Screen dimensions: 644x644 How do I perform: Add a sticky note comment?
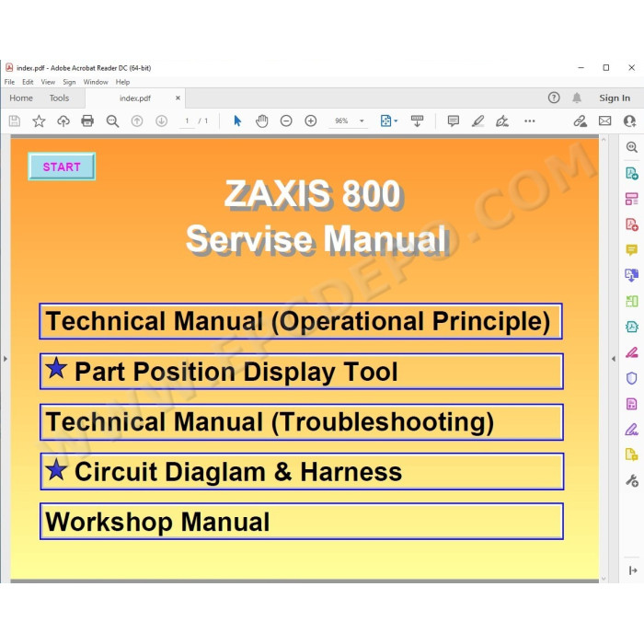[x=453, y=121]
